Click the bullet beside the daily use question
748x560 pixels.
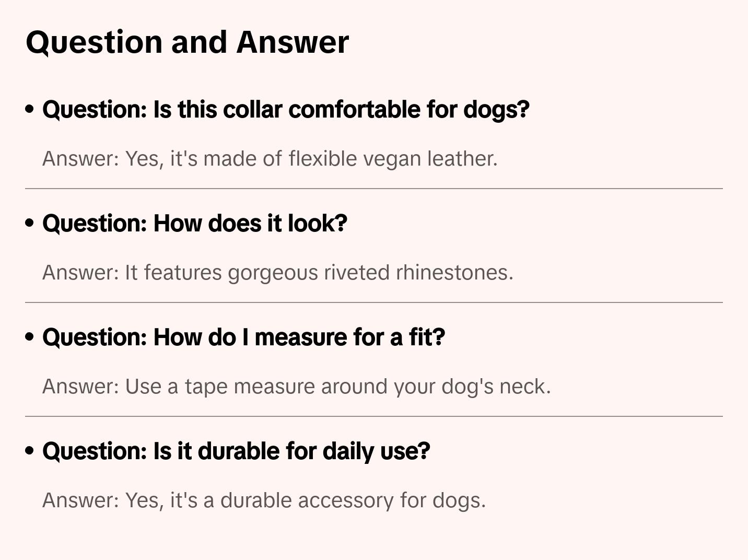[x=30, y=451]
